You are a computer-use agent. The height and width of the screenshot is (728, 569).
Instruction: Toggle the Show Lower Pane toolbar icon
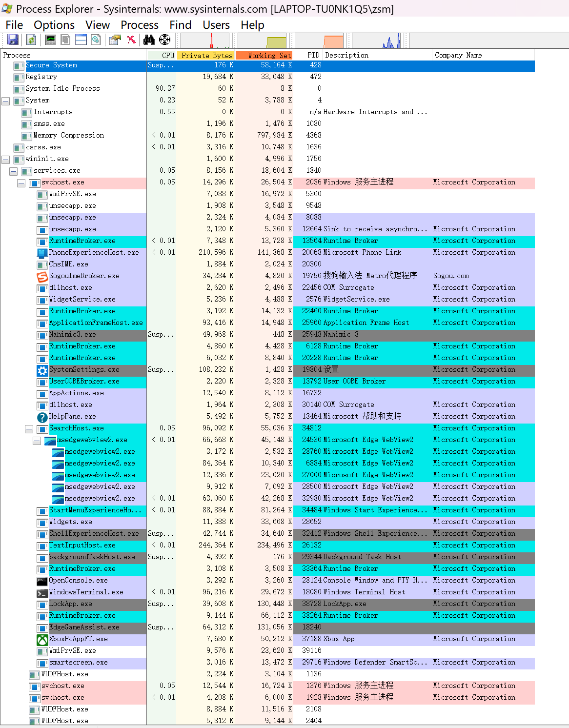[81, 40]
